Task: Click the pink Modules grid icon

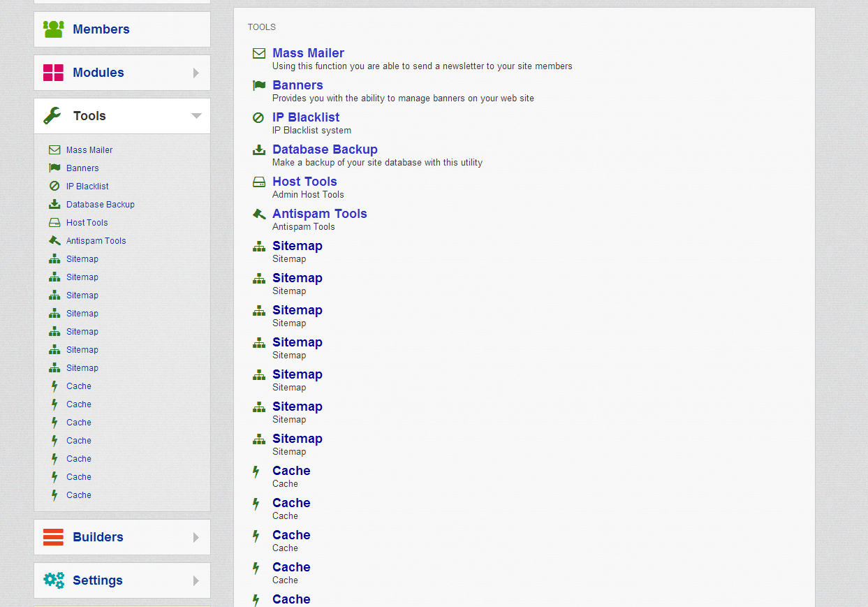Action: pos(53,73)
